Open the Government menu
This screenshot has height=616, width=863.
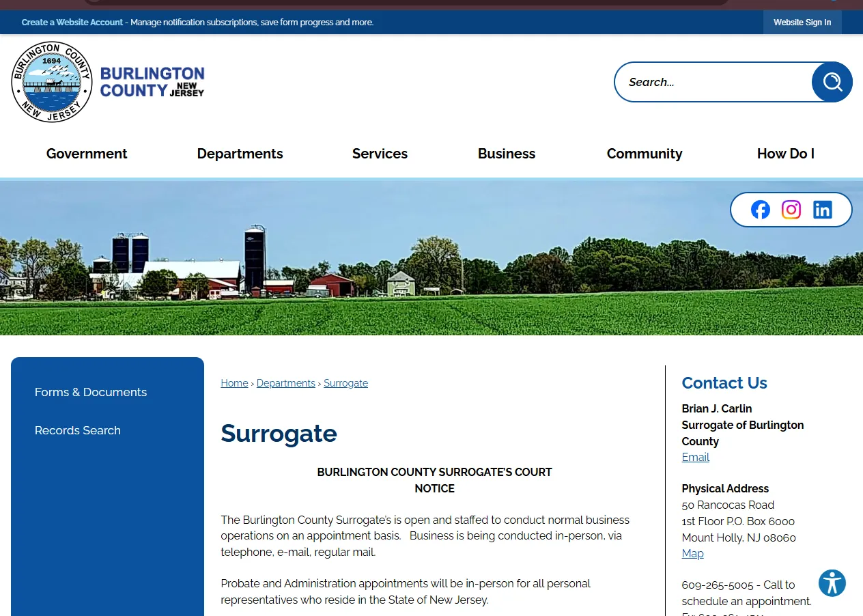[x=87, y=154]
